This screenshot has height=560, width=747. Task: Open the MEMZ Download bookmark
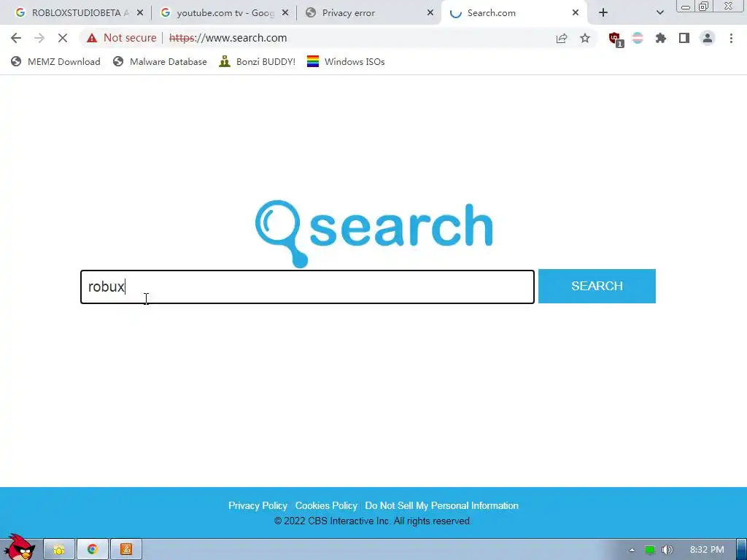55,61
